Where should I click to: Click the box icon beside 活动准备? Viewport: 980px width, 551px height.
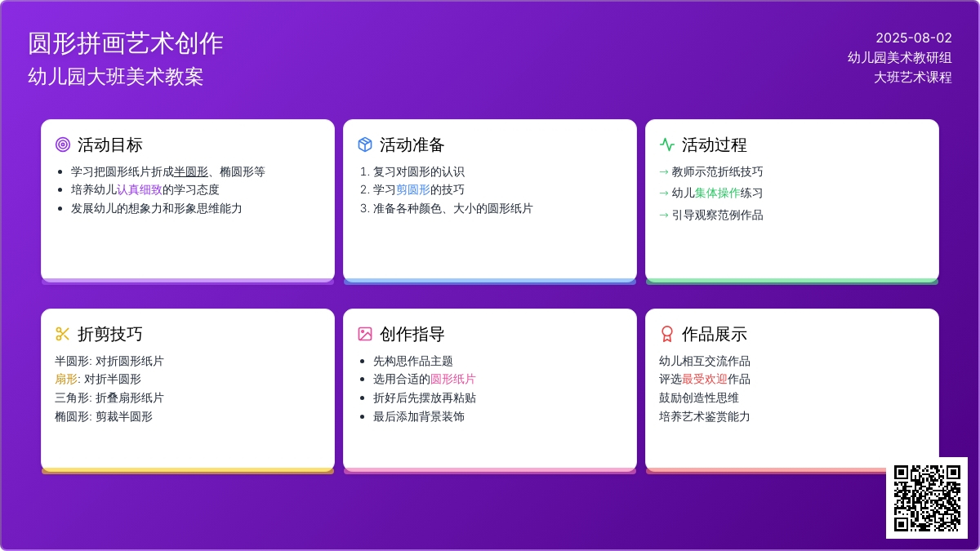click(365, 144)
